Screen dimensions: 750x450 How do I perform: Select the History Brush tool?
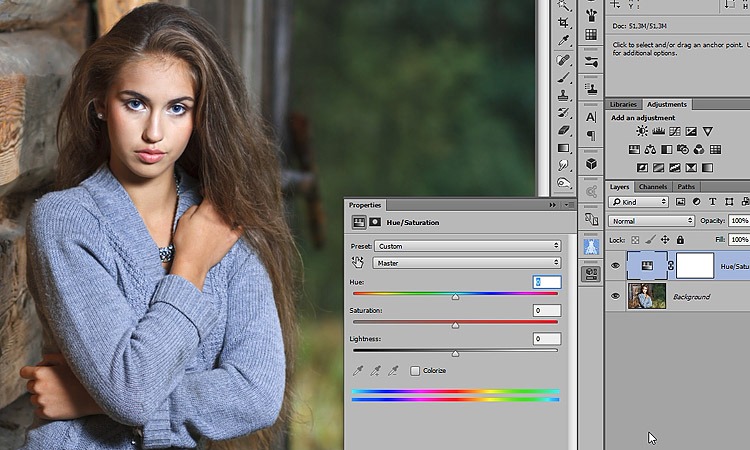click(563, 113)
